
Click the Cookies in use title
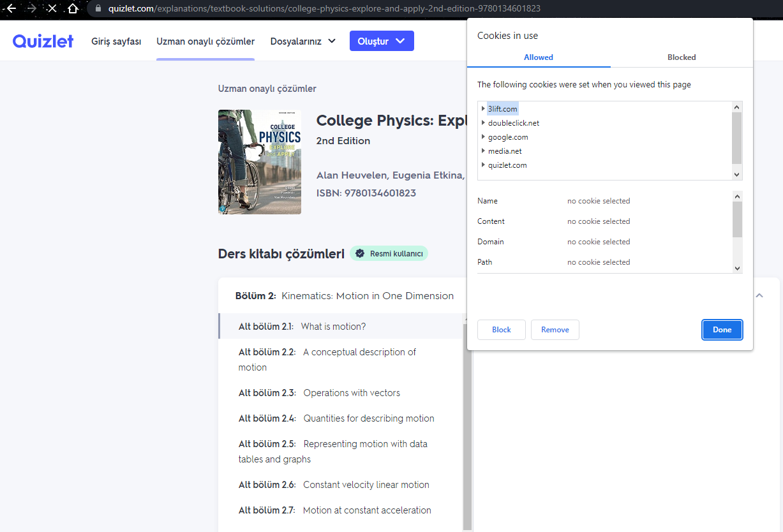pos(508,36)
